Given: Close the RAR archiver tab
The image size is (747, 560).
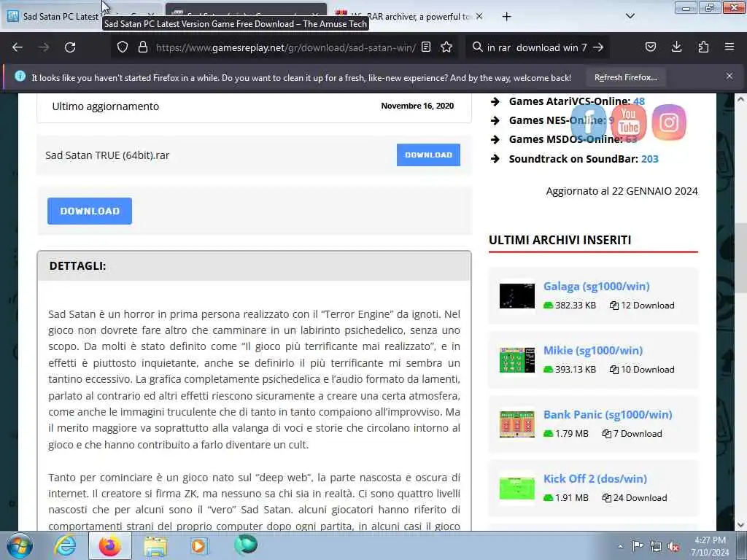Looking at the screenshot, I should point(479,16).
